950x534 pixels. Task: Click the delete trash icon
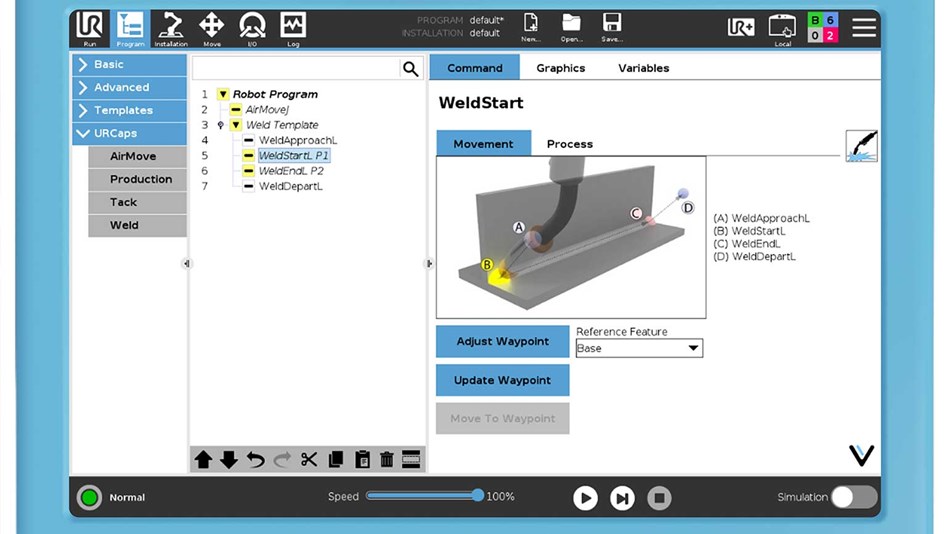click(x=386, y=460)
